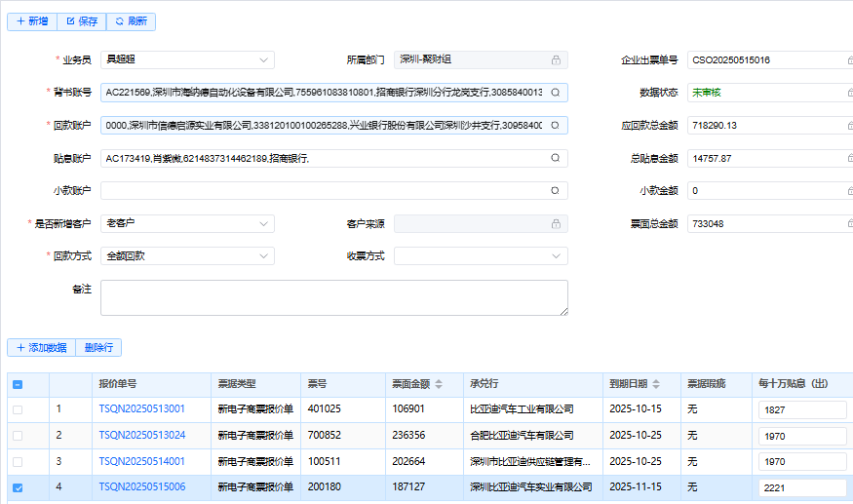Click the 新增 toolbar button
The image size is (853, 504).
[32, 21]
